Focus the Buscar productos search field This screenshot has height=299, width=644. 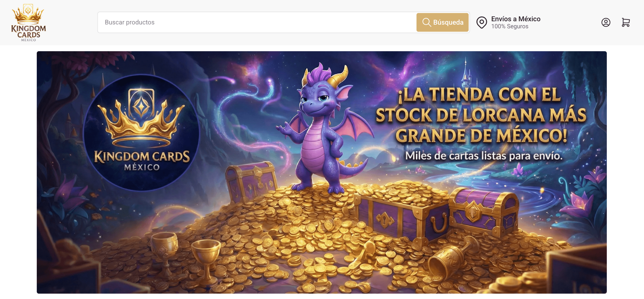click(x=257, y=22)
